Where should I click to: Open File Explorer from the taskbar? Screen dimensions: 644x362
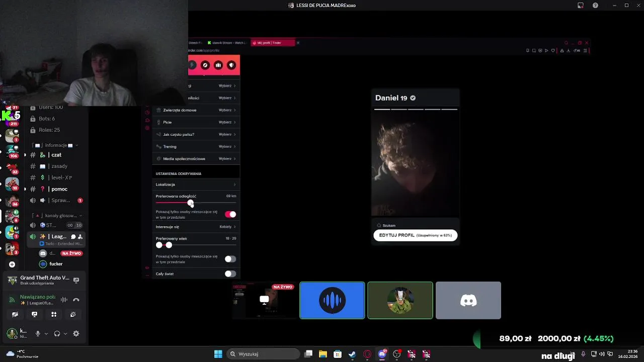point(323,354)
